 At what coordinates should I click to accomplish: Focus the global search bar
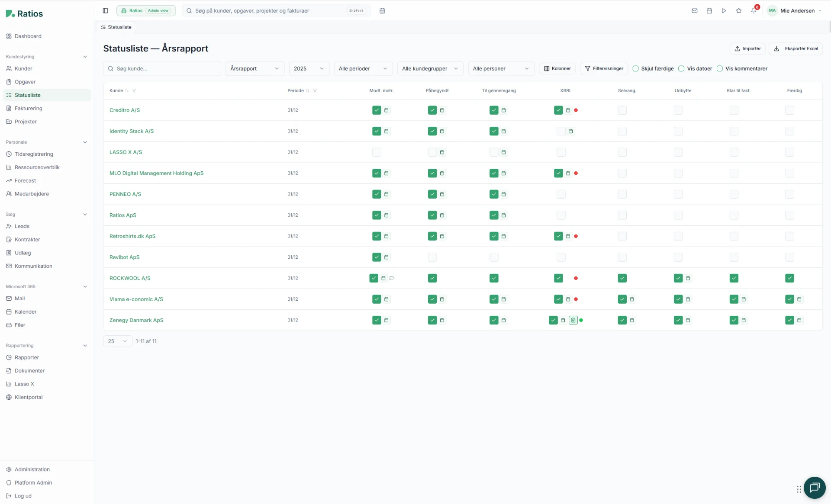coord(276,11)
